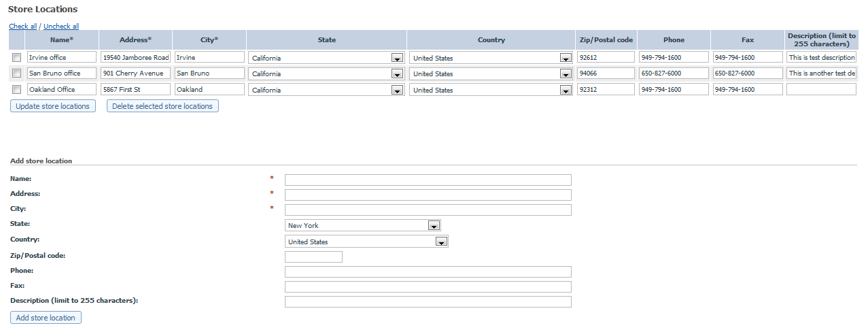Expand Country dropdown in San Bruno row

pos(565,74)
